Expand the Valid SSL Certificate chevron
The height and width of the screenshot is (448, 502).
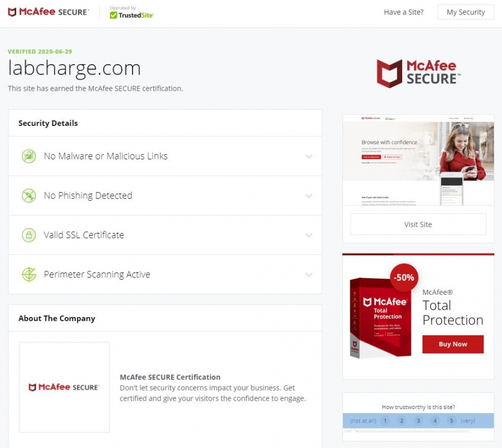point(308,235)
